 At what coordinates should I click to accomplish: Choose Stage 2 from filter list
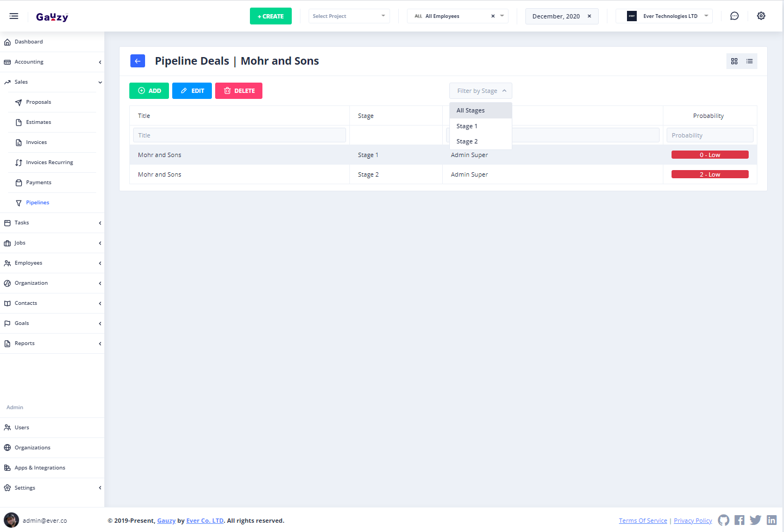(x=467, y=141)
